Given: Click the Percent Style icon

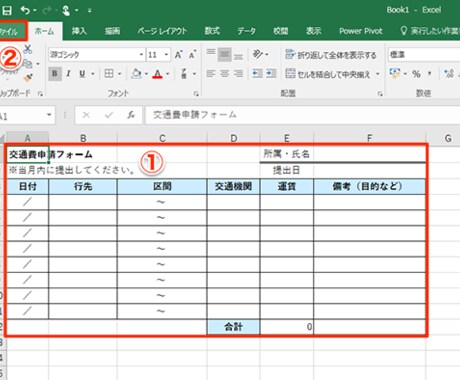Looking at the screenshot, I should (416, 73).
